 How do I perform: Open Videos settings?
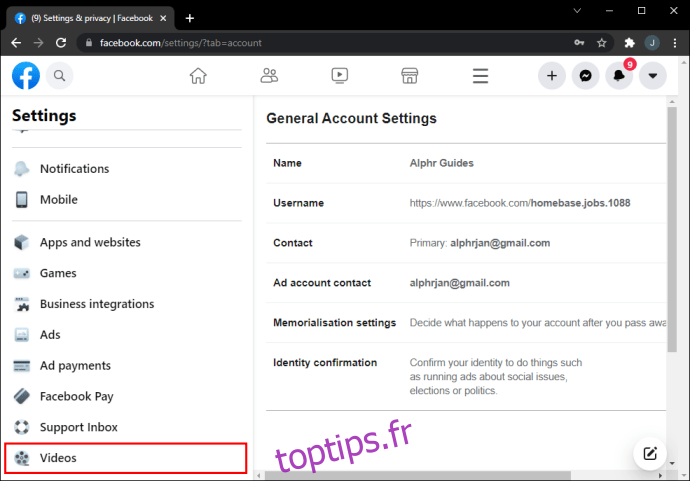click(x=127, y=458)
